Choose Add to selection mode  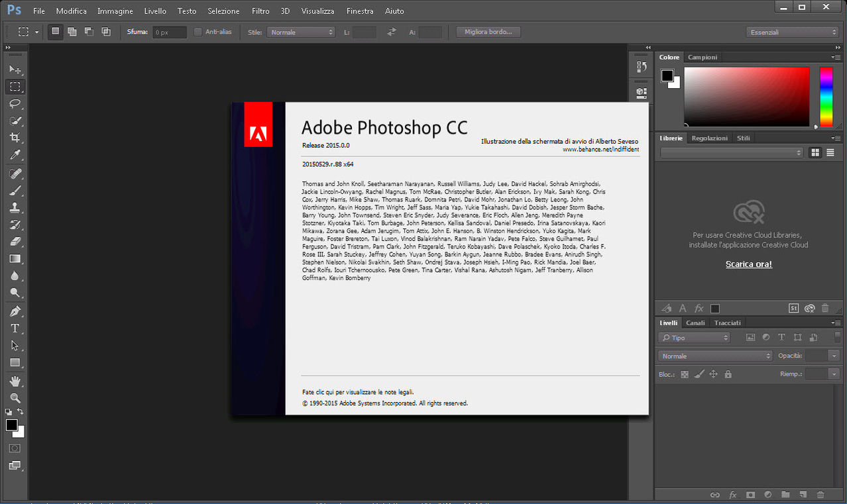pos(72,32)
